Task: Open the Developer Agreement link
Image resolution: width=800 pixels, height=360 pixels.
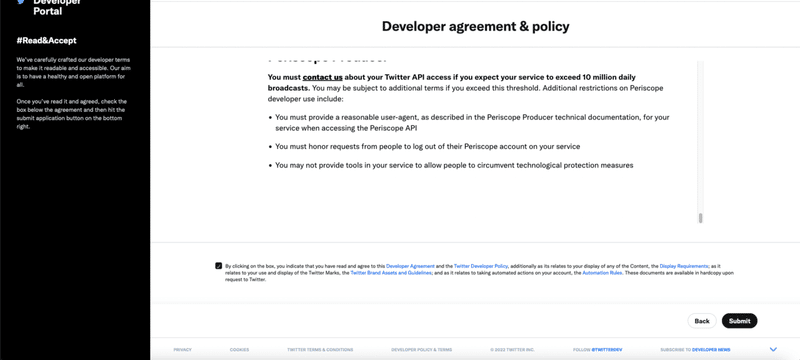Action: point(410,266)
